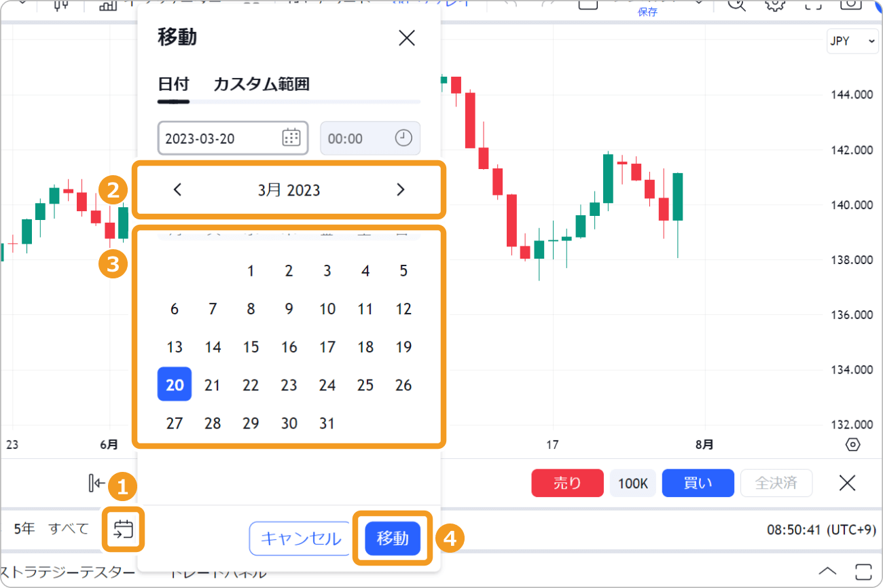
Task: Select March 4 in calendar
Action: (365, 272)
